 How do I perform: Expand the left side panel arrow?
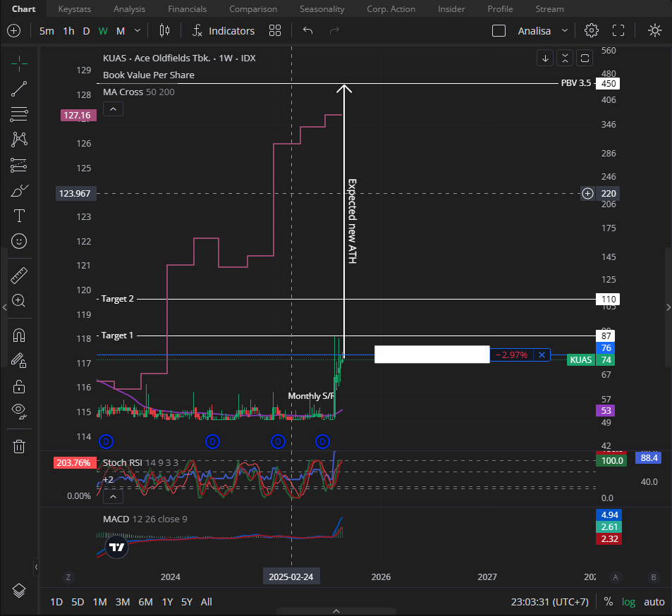[4, 307]
